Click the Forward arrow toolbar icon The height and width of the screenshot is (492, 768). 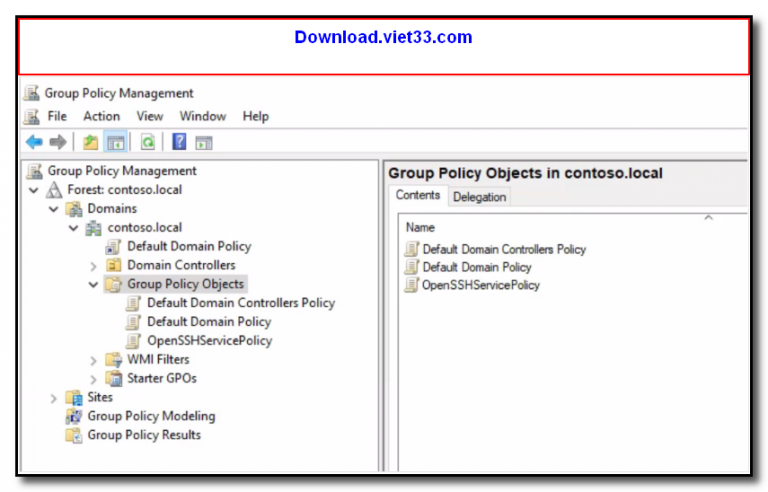(x=57, y=142)
